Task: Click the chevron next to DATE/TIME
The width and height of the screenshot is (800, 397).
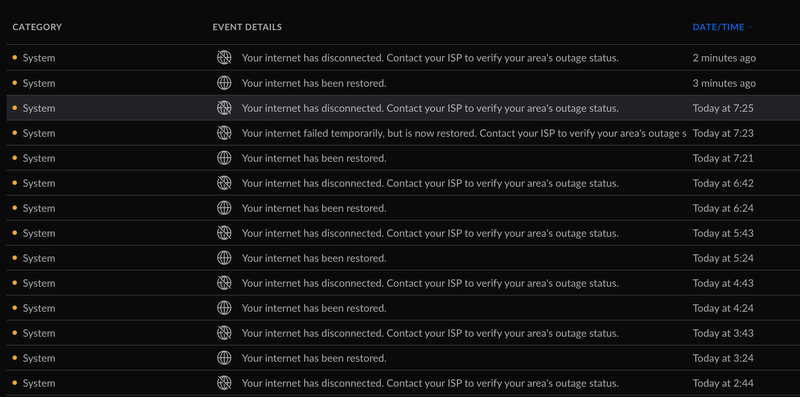Action: tap(750, 27)
